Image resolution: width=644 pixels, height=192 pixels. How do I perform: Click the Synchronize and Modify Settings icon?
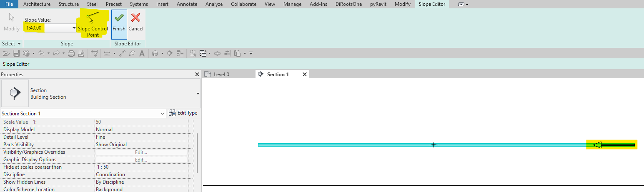coord(26,53)
